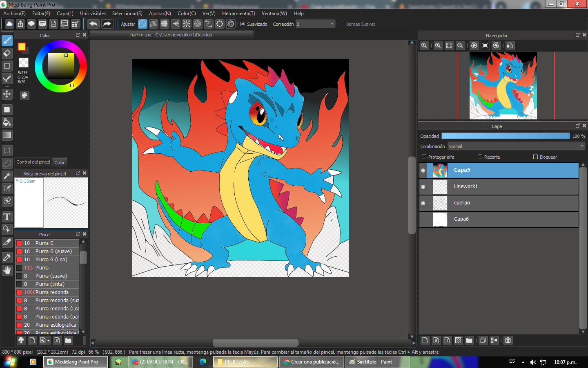Open the Archivo(F) menu
This screenshot has width=588, height=368.
click(x=14, y=13)
